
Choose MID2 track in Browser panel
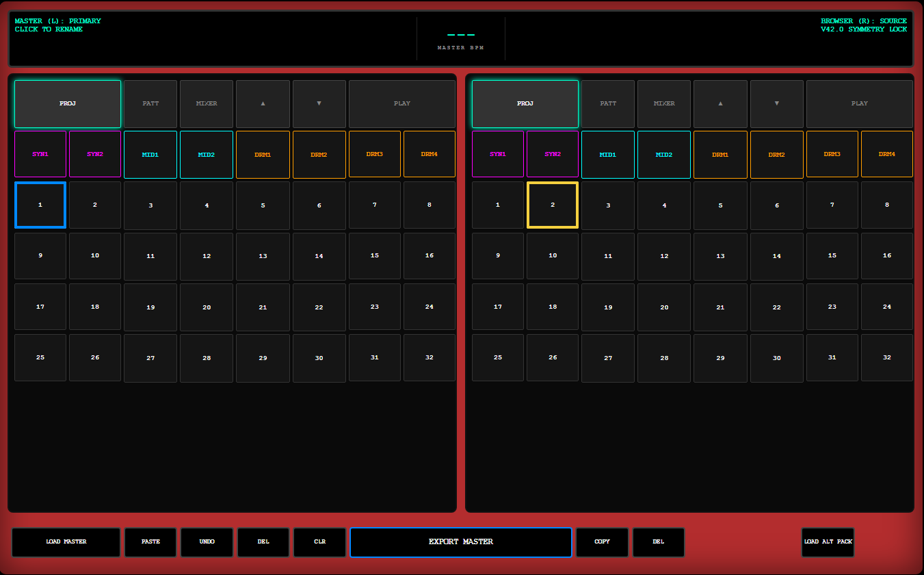tap(664, 155)
